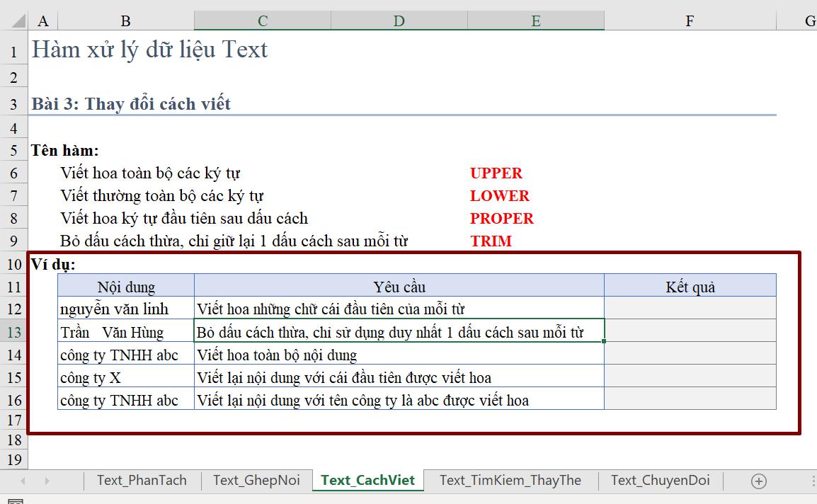Select row 13 header
817x504 pixels.
tap(13, 331)
